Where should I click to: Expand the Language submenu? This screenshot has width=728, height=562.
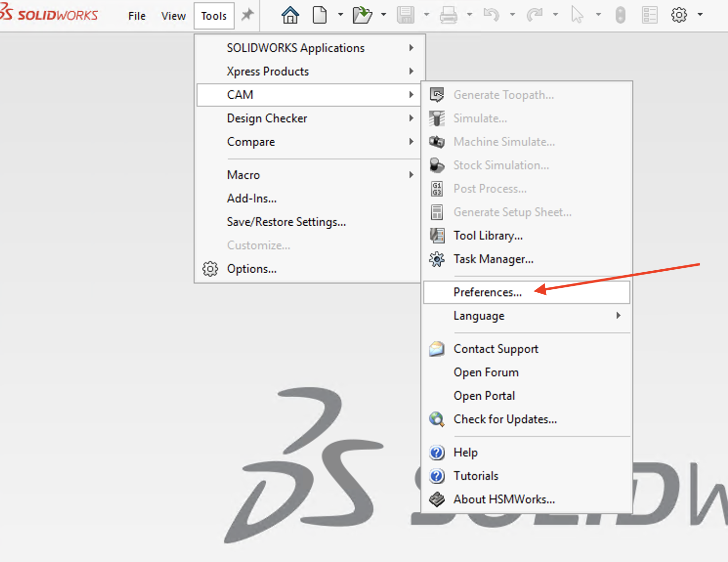[x=527, y=316]
